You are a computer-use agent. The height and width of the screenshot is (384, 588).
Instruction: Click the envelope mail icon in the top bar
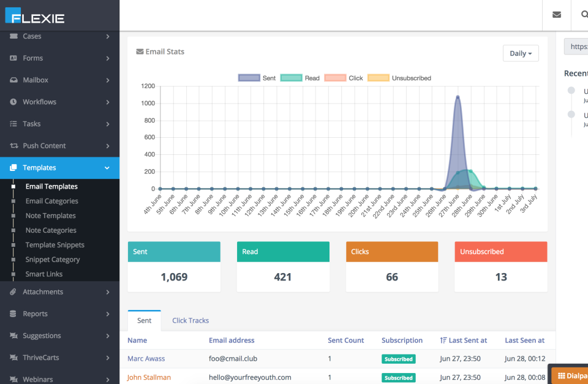coord(556,15)
